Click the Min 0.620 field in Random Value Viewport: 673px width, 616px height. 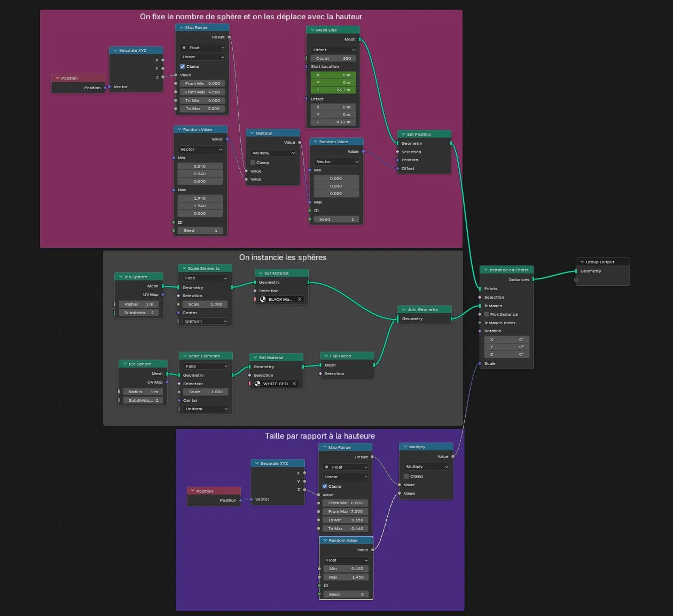tap(346, 568)
